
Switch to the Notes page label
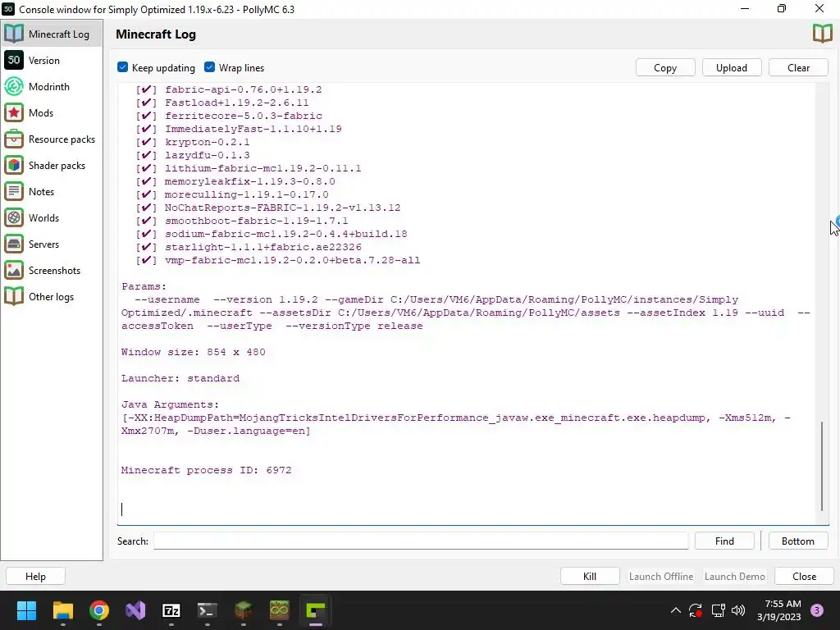click(41, 192)
